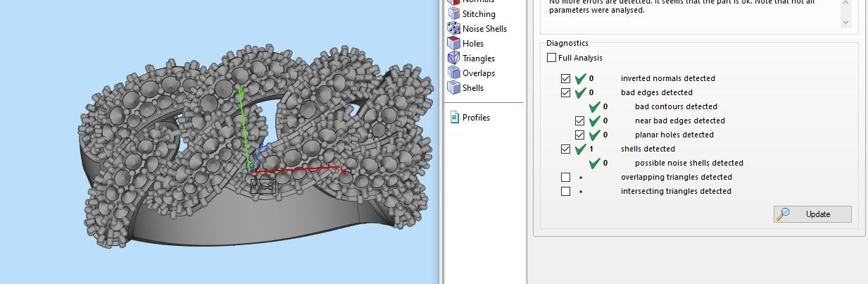This screenshot has width=868, height=284.
Task: Enable intersecting triangles detected checkbox
Action: (x=565, y=191)
